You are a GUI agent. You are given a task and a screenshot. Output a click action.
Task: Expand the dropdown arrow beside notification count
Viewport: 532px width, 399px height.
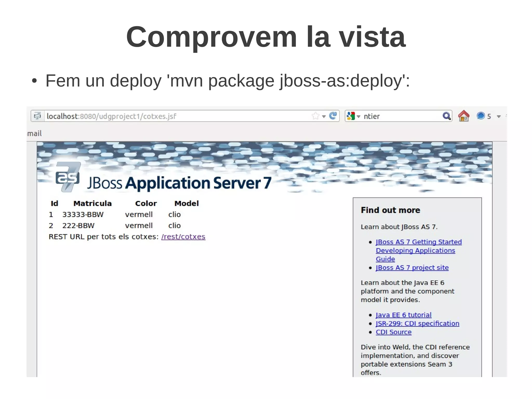coord(499,116)
